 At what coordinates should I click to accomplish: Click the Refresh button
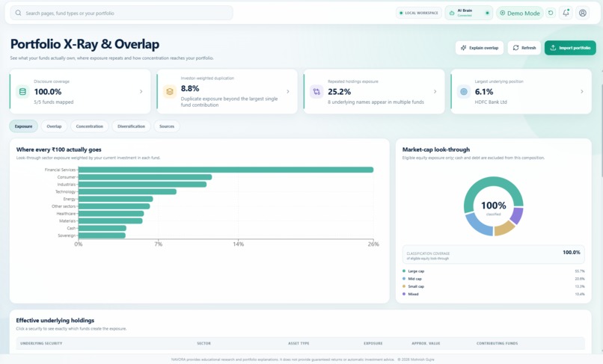click(x=524, y=48)
